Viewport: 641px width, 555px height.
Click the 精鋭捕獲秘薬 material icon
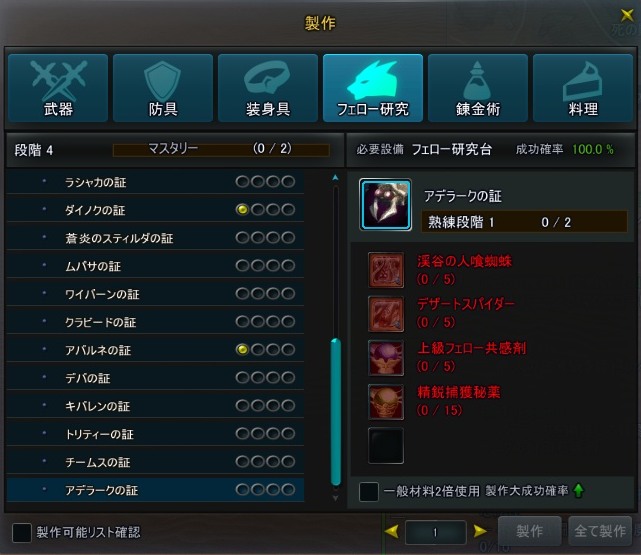pos(386,402)
